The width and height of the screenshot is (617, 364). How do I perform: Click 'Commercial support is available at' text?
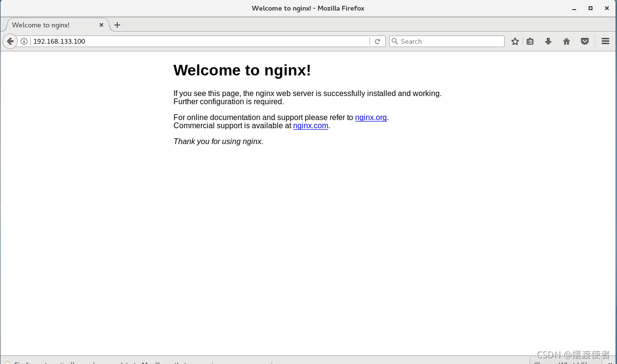[x=233, y=126]
